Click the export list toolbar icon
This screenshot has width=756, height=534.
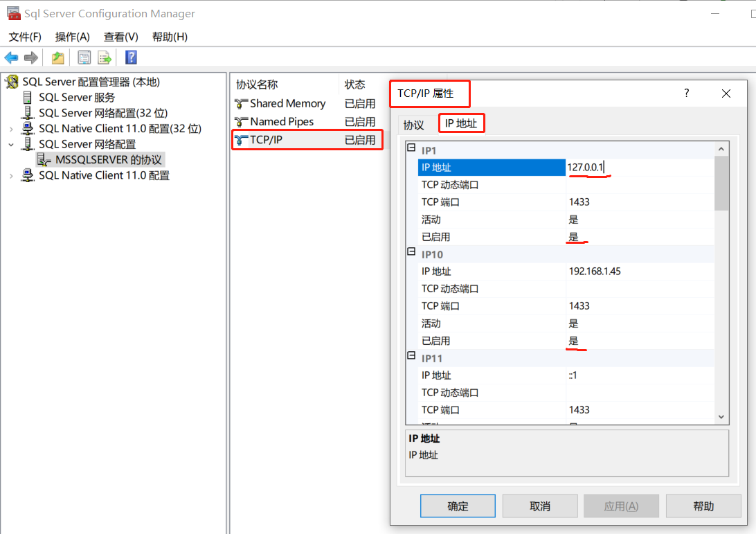coord(105,57)
